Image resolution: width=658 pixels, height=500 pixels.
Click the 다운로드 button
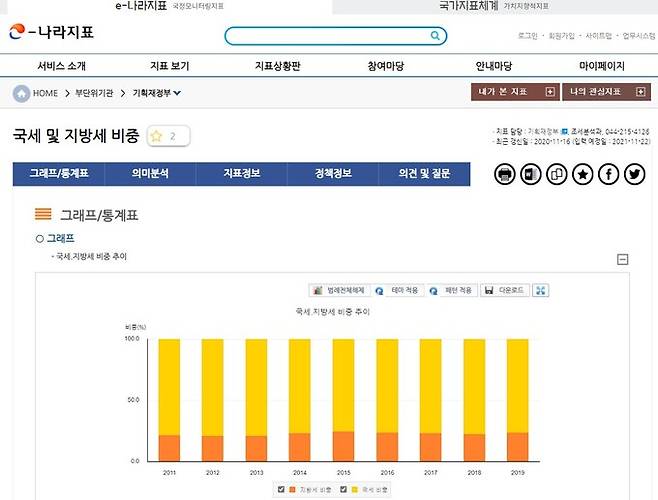coord(504,290)
